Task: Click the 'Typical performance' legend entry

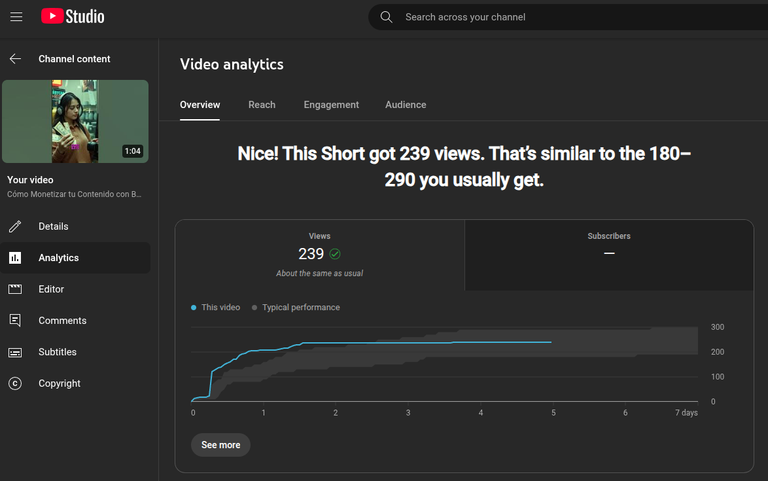Action: click(296, 307)
